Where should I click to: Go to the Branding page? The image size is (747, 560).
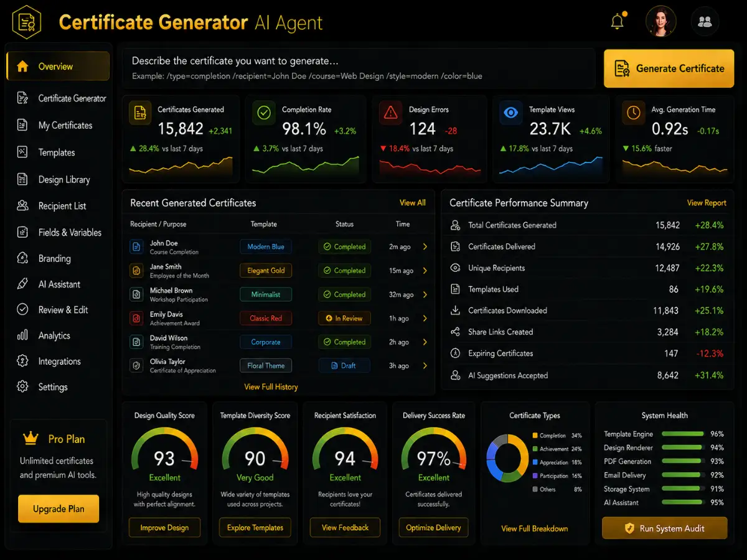point(44,258)
